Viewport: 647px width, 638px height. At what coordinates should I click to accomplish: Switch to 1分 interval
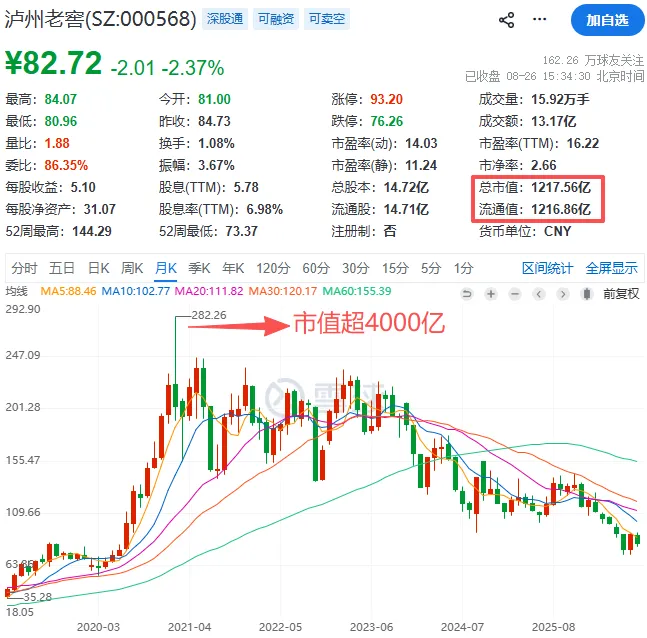click(463, 268)
